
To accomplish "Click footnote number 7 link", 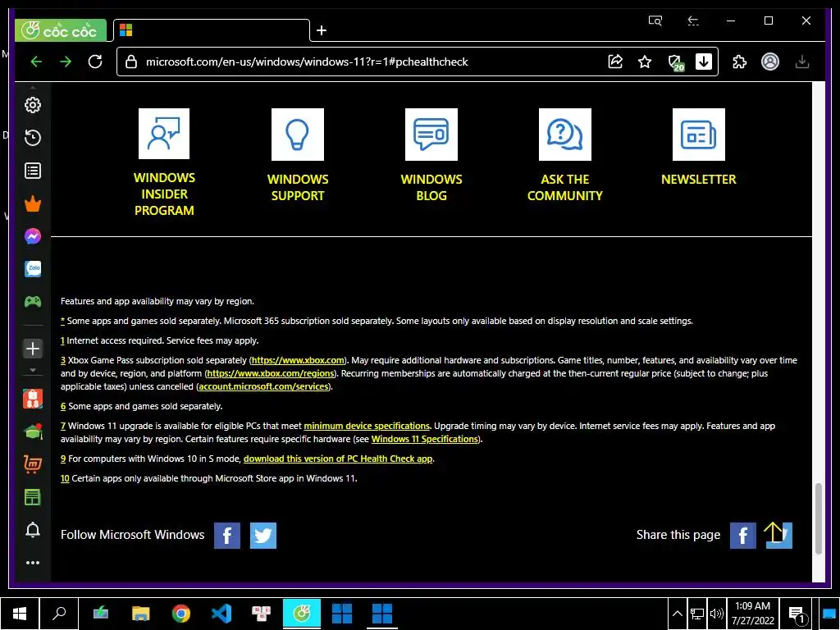I will 62,426.
